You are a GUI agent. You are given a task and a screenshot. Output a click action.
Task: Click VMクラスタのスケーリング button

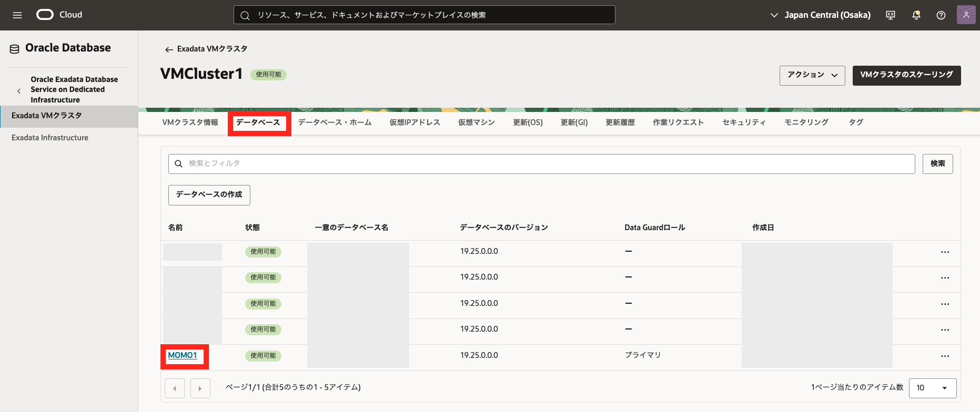(x=906, y=75)
